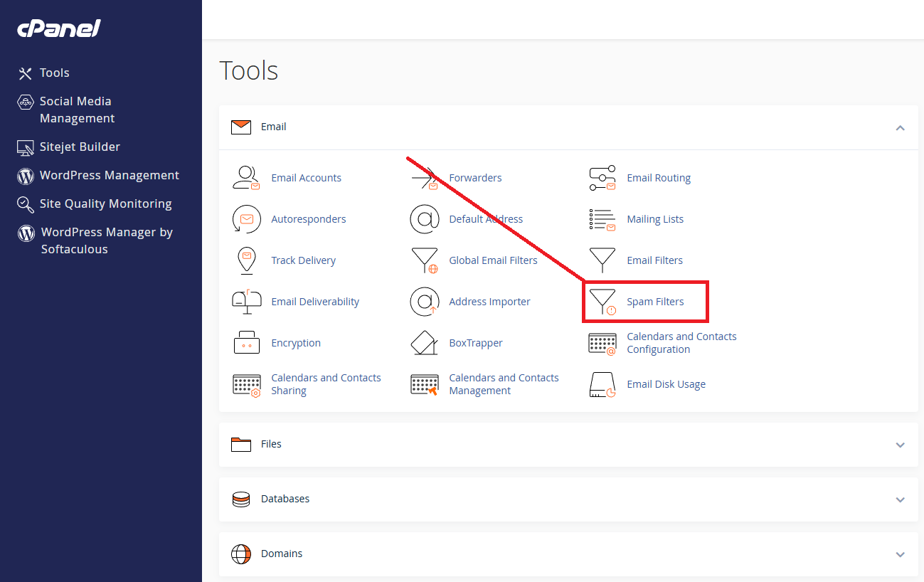Click the Databases stack icon
This screenshot has height=582, width=924.
pyautogui.click(x=241, y=499)
